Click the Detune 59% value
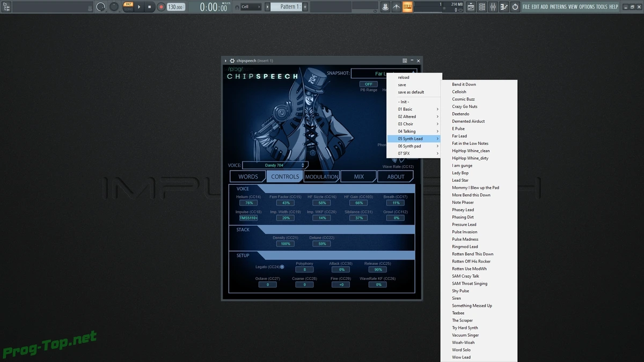This screenshot has height=362, width=644. pyautogui.click(x=322, y=243)
